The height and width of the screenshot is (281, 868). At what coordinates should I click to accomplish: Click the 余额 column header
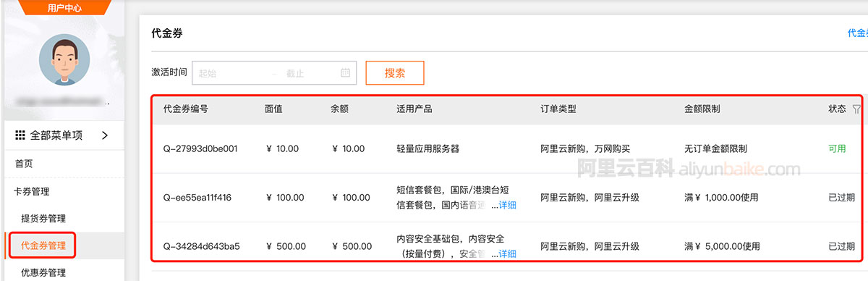point(339,109)
